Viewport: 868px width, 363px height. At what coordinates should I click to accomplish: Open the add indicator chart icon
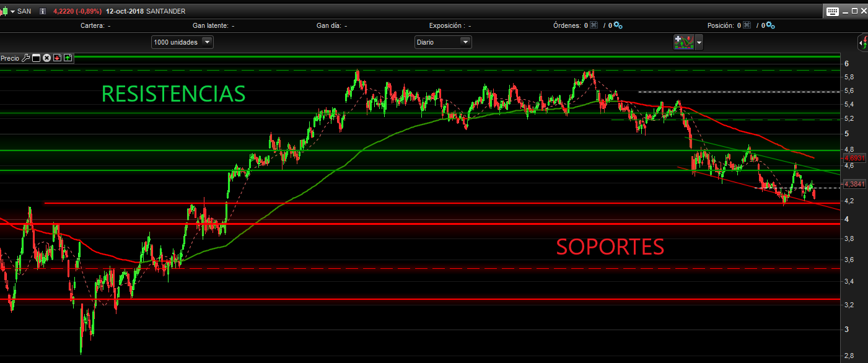684,42
